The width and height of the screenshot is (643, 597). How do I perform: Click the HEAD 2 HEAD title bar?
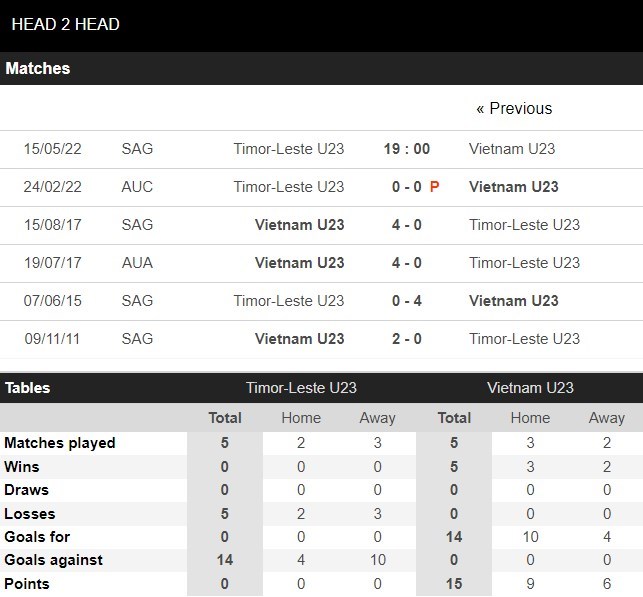click(66, 24)
